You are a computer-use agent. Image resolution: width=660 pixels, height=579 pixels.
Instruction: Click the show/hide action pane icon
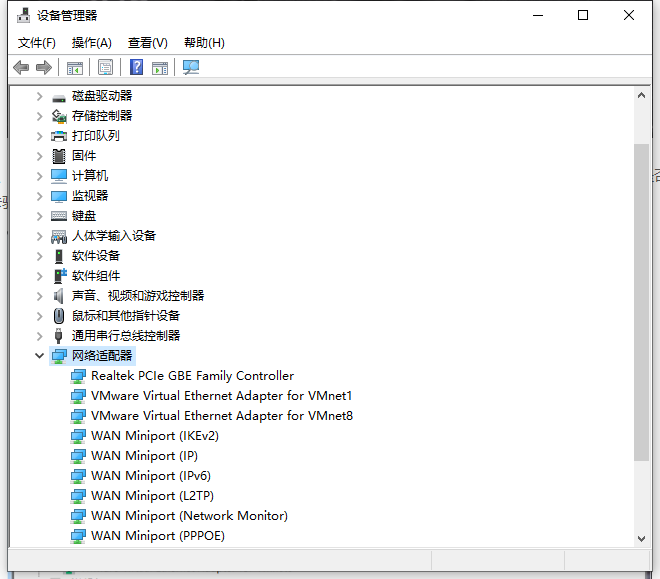point(160,67)
